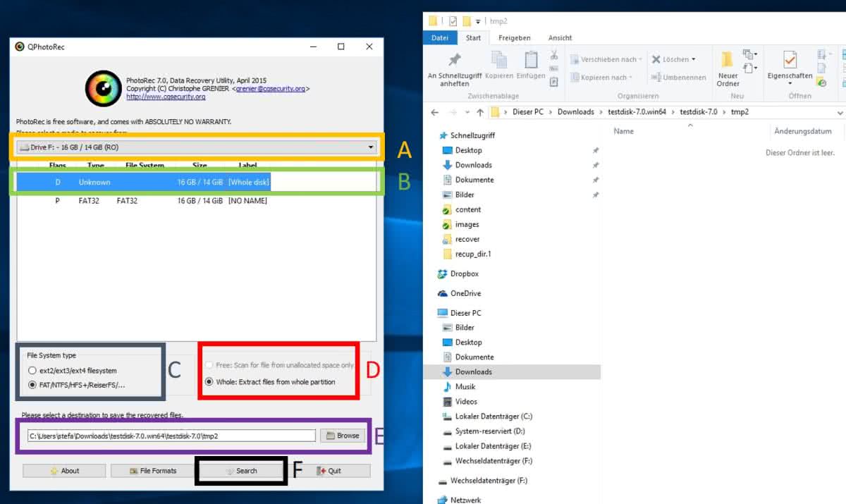Switch to the Start ribbon tab
The width and height of the screenshot is (846, 504).
coord(474,38)
